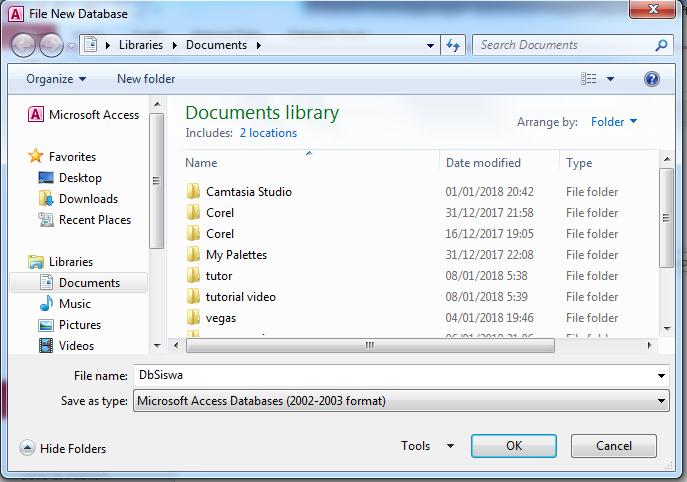687x482 pixels.
Task: Open the Save as type combo box
Action: click(x=401, y=400)
